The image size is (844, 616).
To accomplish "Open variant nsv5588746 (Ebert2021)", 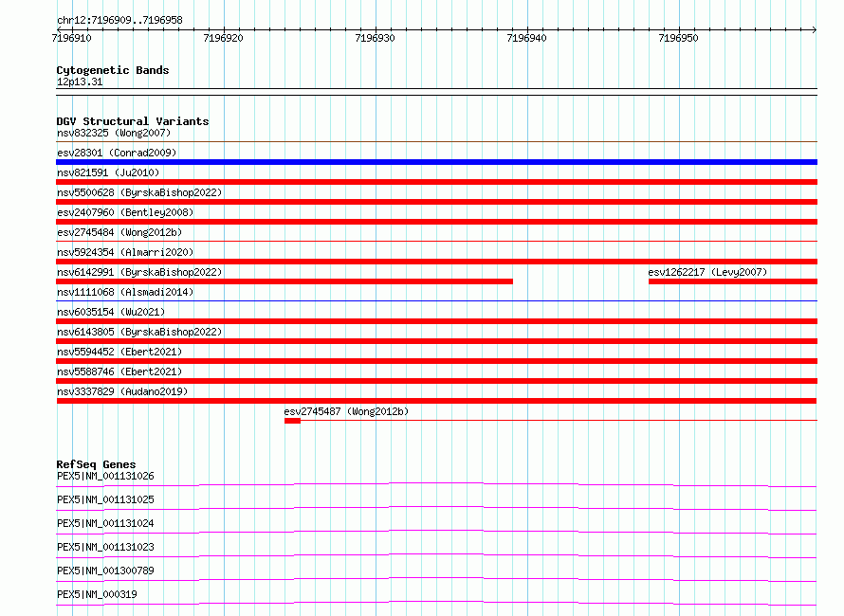I will 119,371.
